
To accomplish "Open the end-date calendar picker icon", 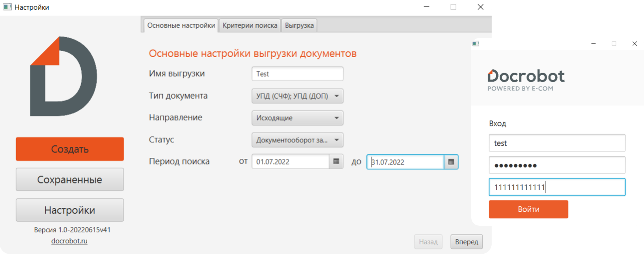I will (451, 162).
